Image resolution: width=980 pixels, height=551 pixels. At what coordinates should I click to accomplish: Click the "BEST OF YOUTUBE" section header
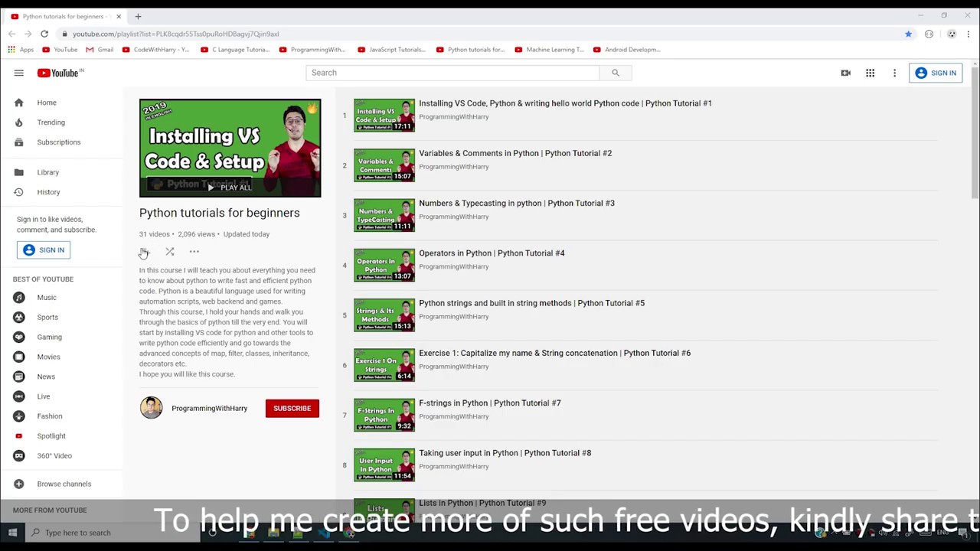coord(43,279)
